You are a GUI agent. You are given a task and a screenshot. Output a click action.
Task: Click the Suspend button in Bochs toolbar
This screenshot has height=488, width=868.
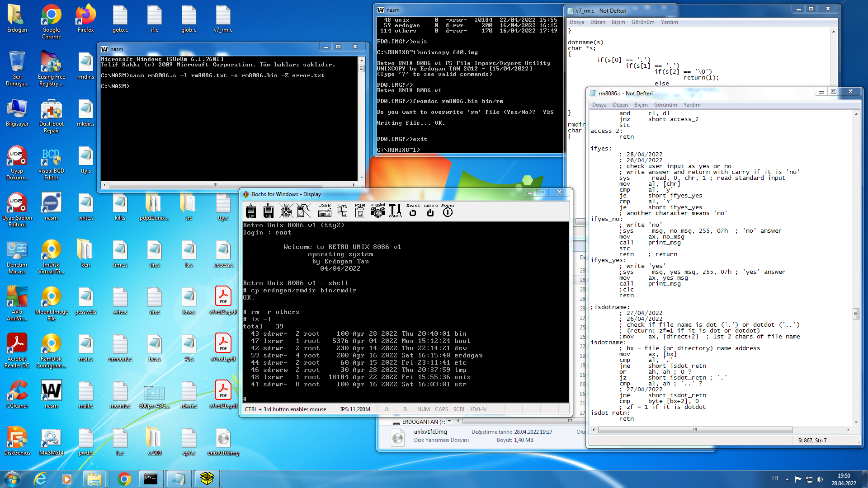pyautogui.click(x=430, y=211)
